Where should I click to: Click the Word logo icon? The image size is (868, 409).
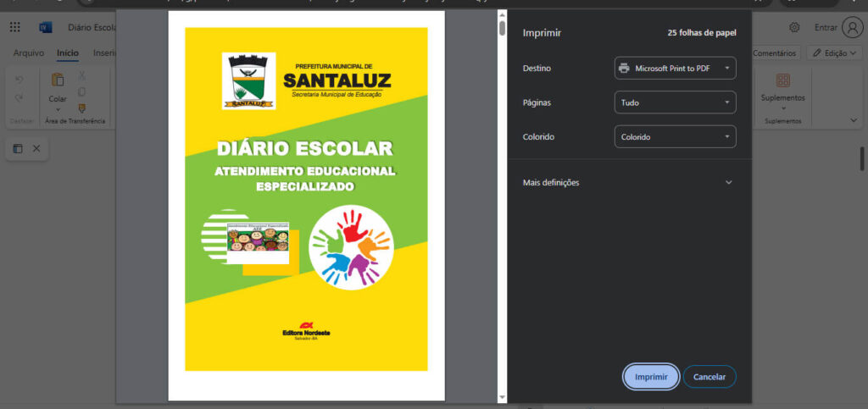pyautogui.click(x=46, y=28)
